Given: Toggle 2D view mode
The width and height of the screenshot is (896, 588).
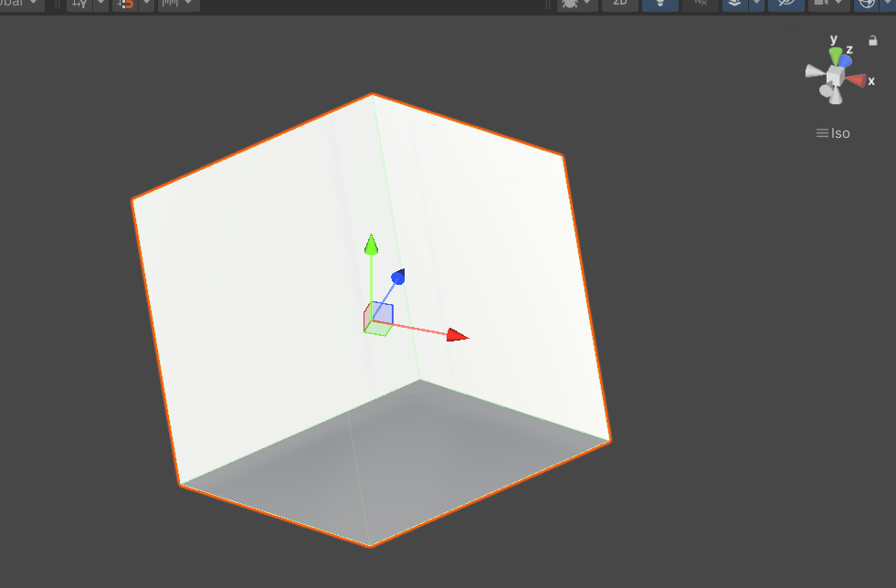Looking at the screenshot, I should pos(620,3).
